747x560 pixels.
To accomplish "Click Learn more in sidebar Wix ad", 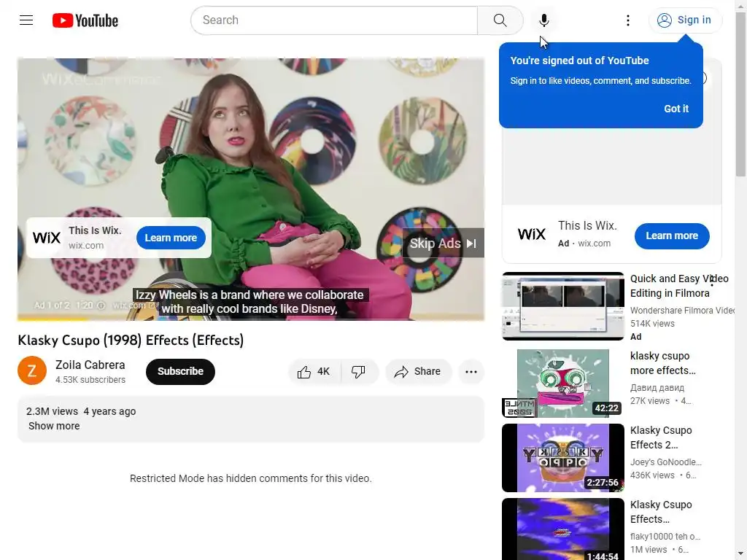I will pyautogui.click(x=671, y=236).
